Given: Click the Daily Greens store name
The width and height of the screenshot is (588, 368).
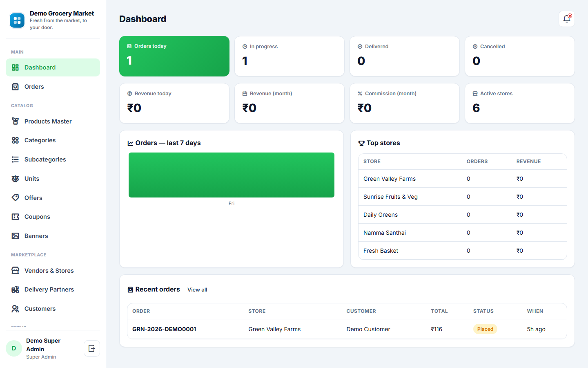Looking at the screenshot, I should (x=381, y=215).
